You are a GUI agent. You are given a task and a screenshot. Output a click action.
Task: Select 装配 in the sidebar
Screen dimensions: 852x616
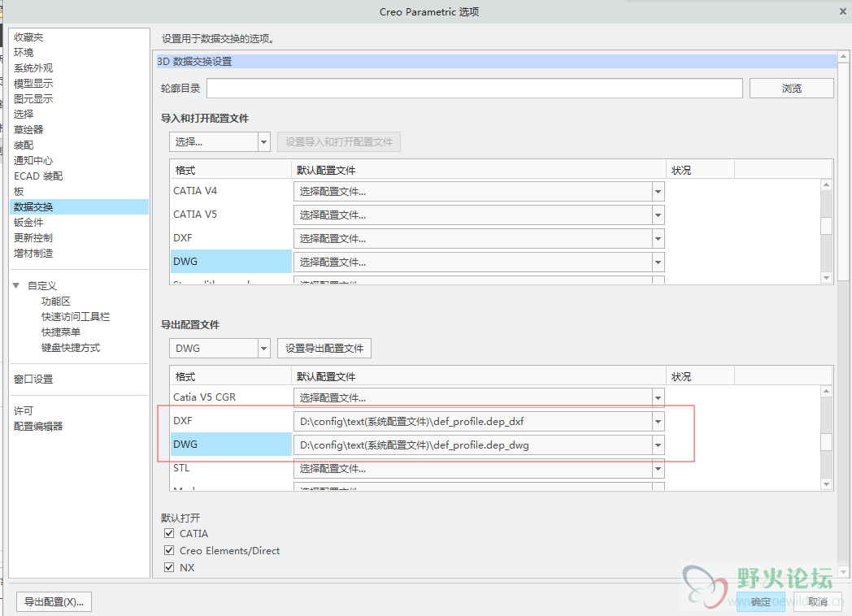pyautogui.click(x=24, y=145)
